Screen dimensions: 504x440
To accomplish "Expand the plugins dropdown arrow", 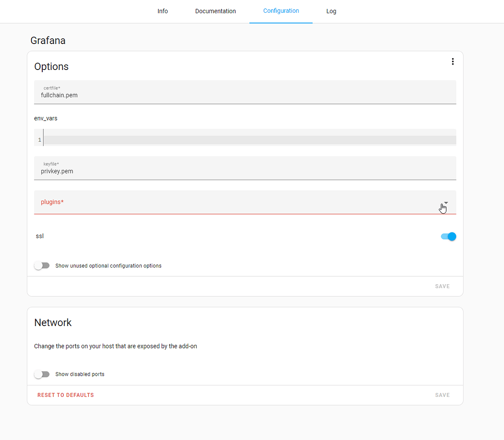I will [446, 203].
